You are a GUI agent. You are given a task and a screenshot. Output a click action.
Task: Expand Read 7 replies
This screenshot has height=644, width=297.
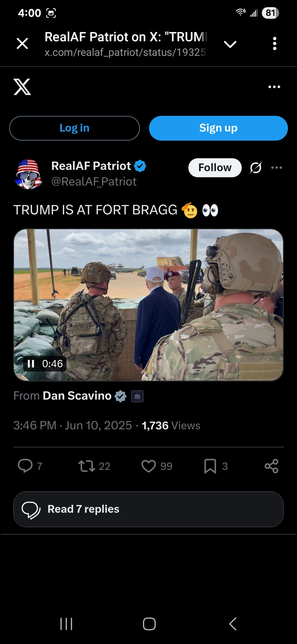148,509
